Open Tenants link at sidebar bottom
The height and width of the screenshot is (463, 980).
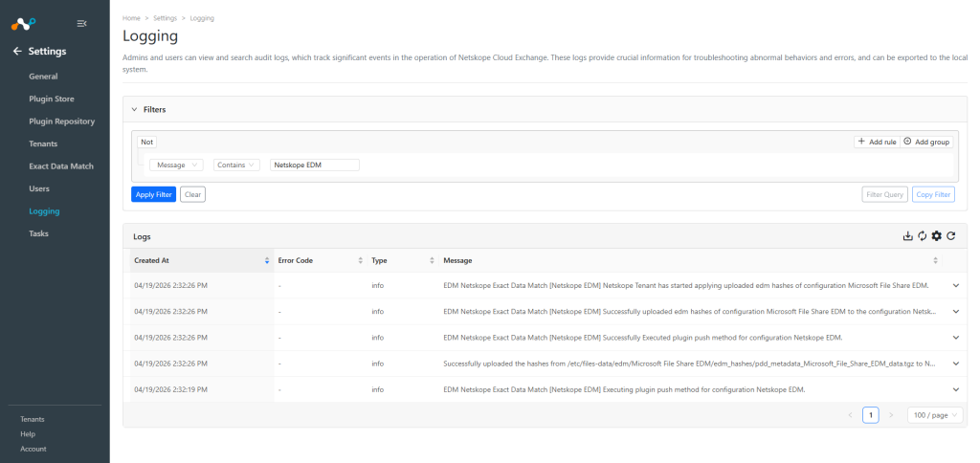click(33, 419)
